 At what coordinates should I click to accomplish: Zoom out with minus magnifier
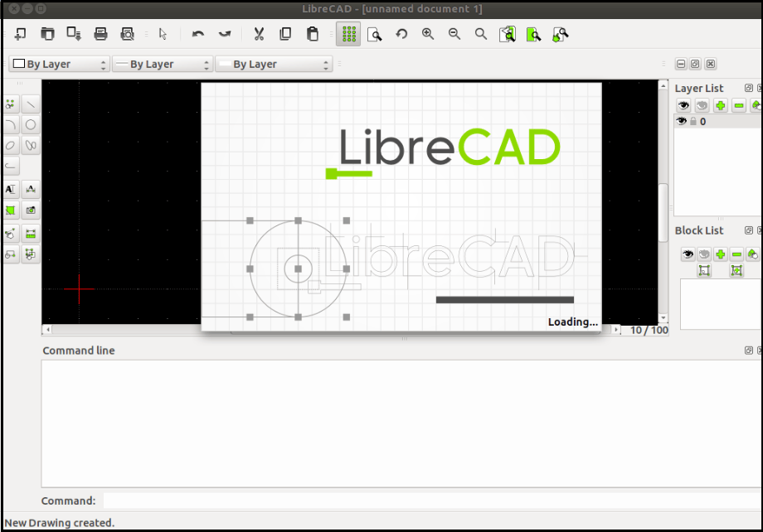454,34
